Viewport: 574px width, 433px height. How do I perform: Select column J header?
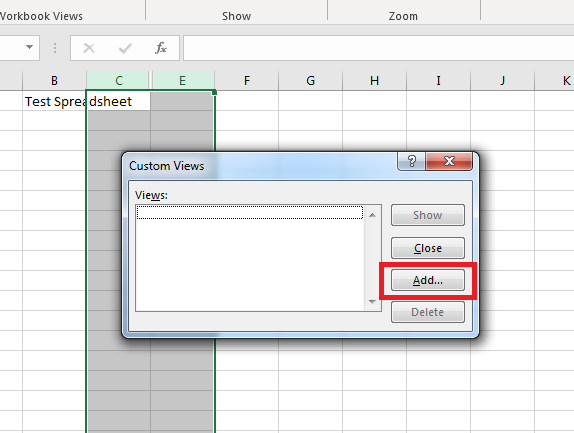[502, 81]
